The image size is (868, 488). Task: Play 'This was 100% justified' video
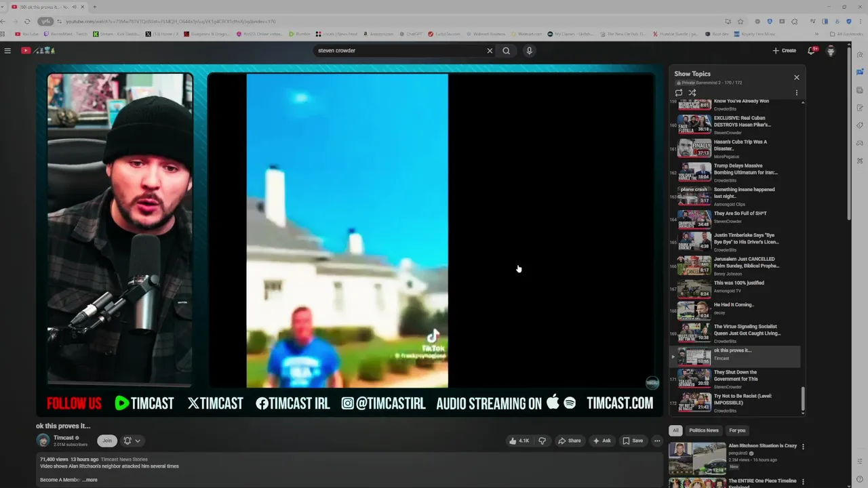coord(735,289)
